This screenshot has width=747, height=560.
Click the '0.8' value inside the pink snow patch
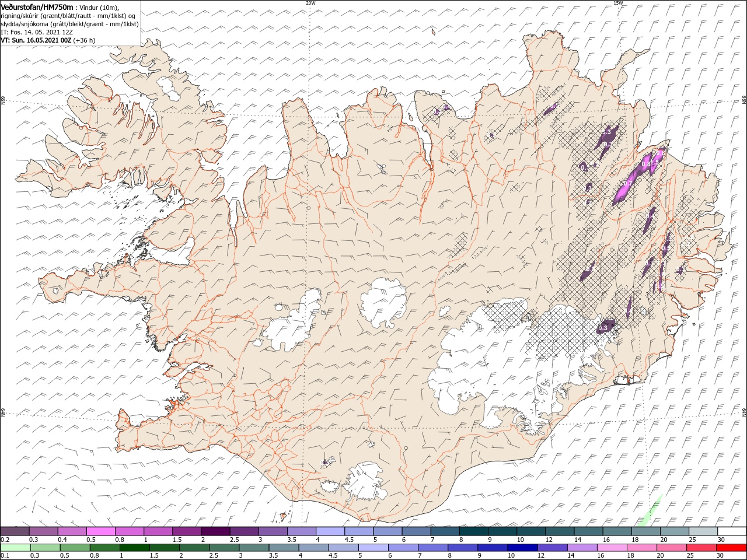coord(646,165)
